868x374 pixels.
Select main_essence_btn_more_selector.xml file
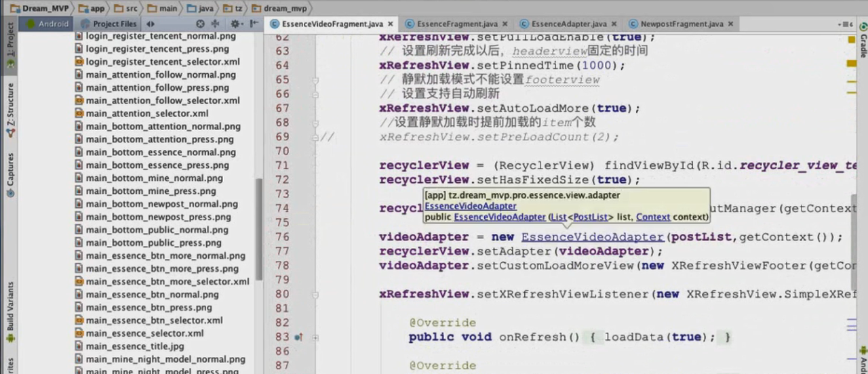161,281
